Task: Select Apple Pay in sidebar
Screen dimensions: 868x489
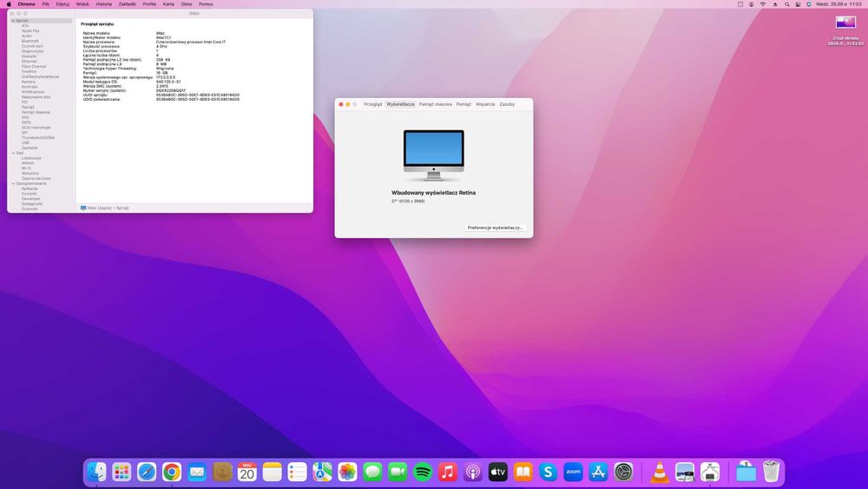Action: 30,31
